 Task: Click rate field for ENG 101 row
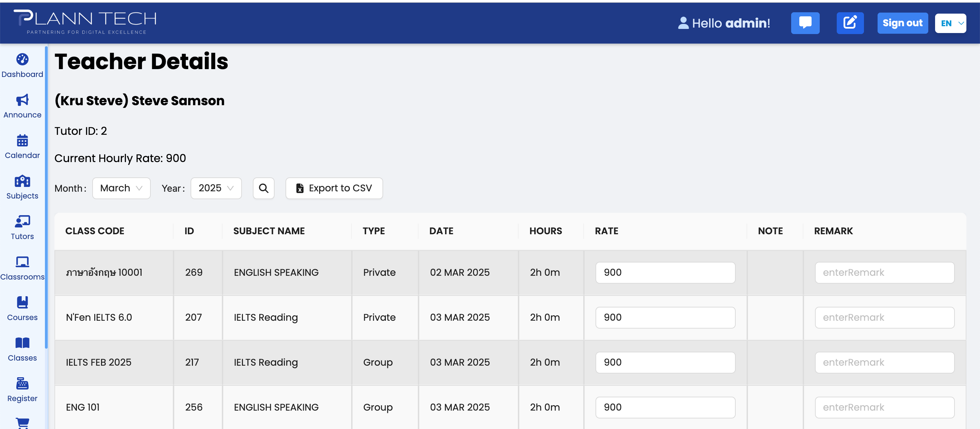coord(665,407)
